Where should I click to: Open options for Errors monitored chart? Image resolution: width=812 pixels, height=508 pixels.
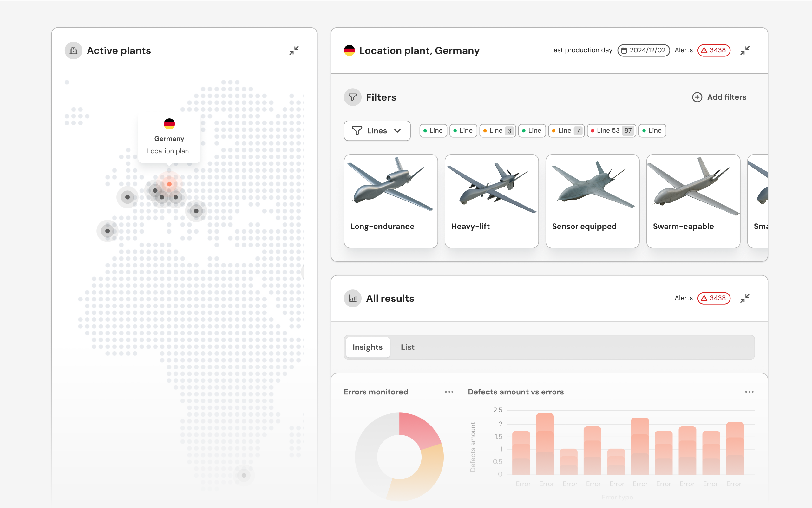pos(449,392)
